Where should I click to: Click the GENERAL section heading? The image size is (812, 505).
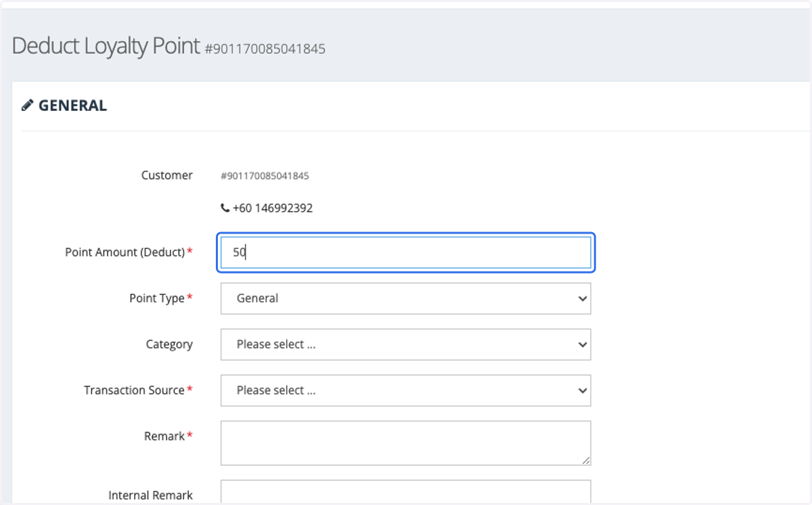tap(72, 106)
